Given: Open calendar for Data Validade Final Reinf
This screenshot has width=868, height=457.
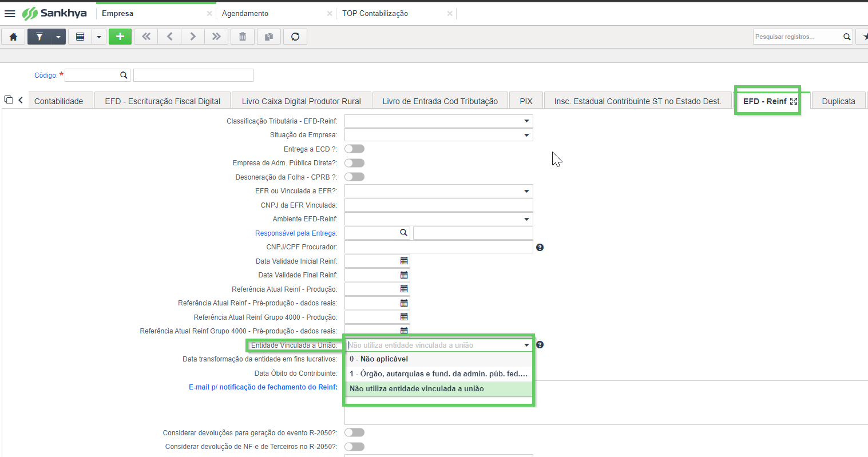Looking at the screenshot, I should 404,275.
